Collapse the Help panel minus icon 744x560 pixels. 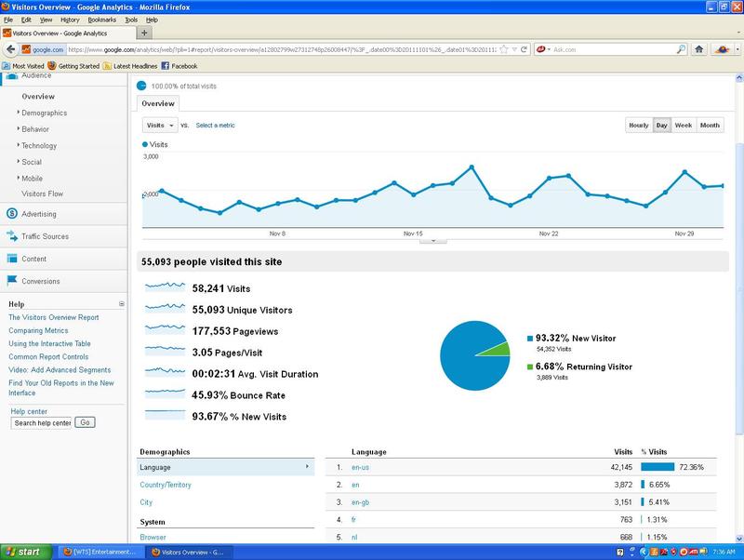click(x=122, y=304)
